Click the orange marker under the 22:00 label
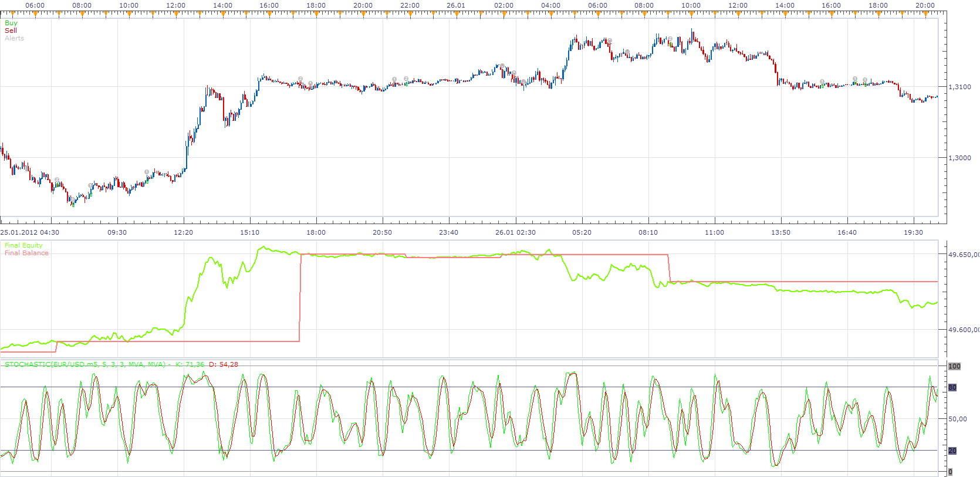 410,13
